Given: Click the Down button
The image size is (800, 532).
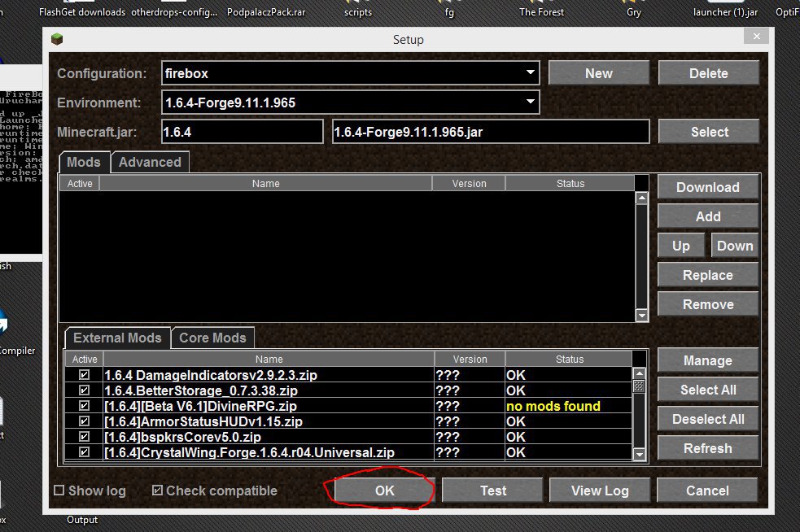Looking at the screenshot, I should 735,246.
